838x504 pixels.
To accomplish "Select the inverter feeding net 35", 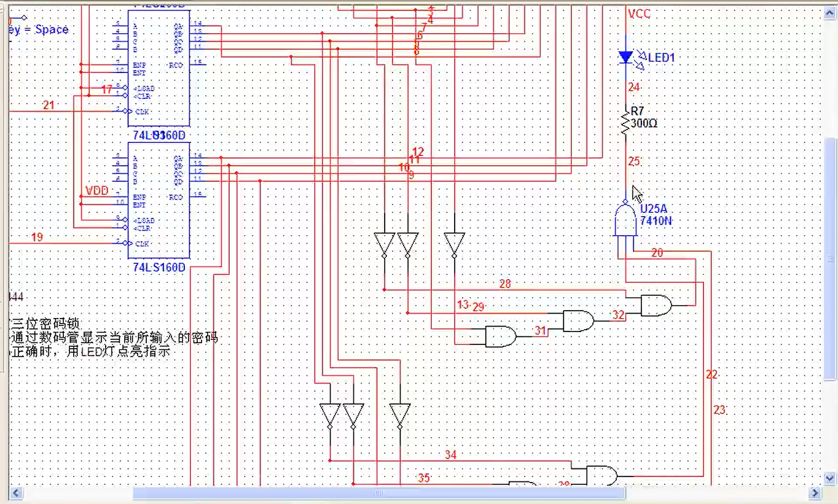I will coord(353,416).
